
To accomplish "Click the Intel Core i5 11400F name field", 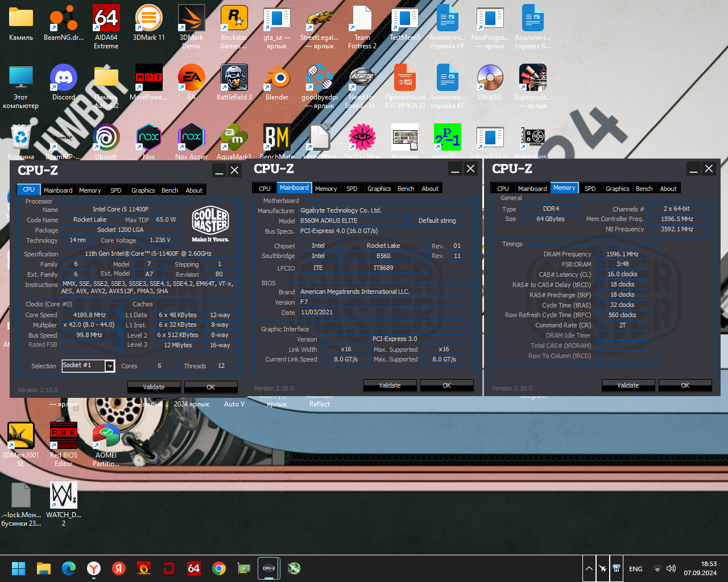I will click(121, 210).
